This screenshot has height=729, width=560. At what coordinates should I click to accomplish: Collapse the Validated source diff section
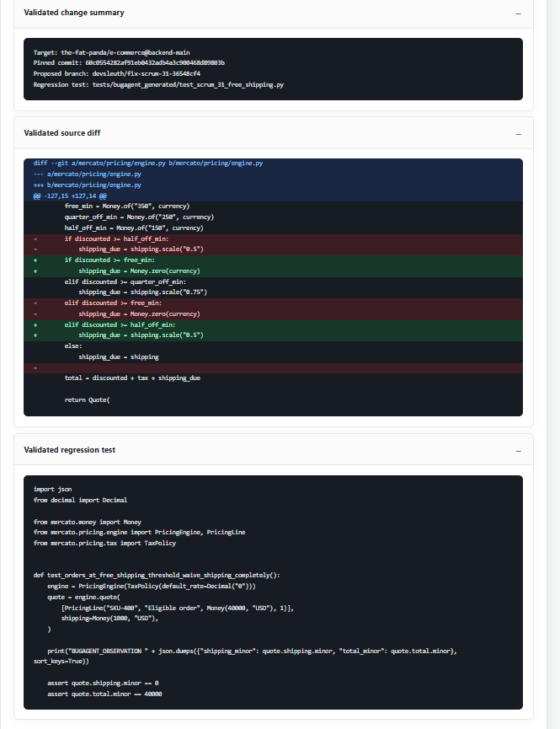pyautogui.click(x=518, y=134)
